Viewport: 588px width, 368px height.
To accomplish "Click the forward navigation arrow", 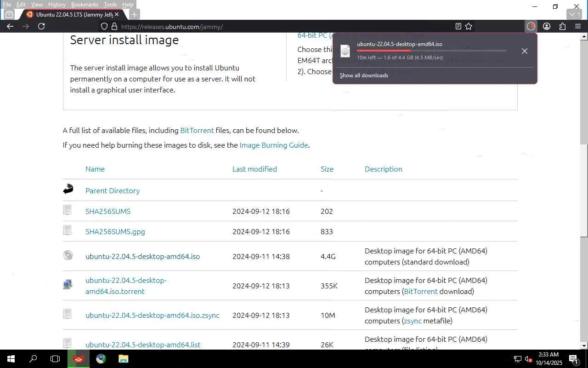I will tap(26, 26).
